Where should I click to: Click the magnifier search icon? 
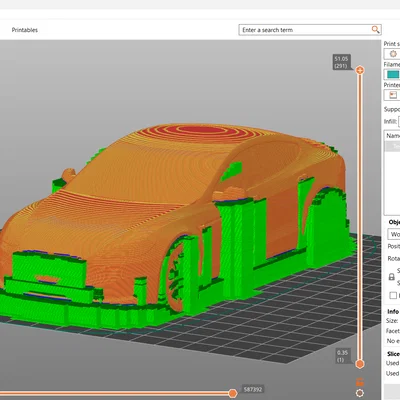(376, 30)
